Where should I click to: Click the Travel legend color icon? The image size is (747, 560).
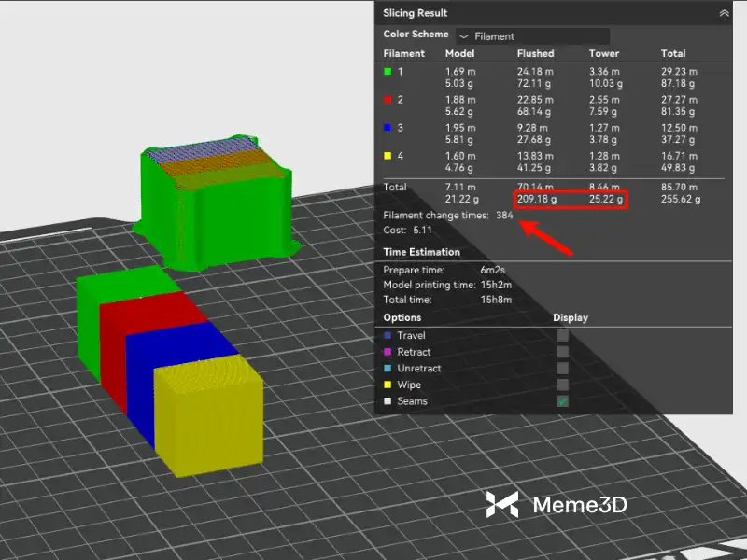click(388, 335)
